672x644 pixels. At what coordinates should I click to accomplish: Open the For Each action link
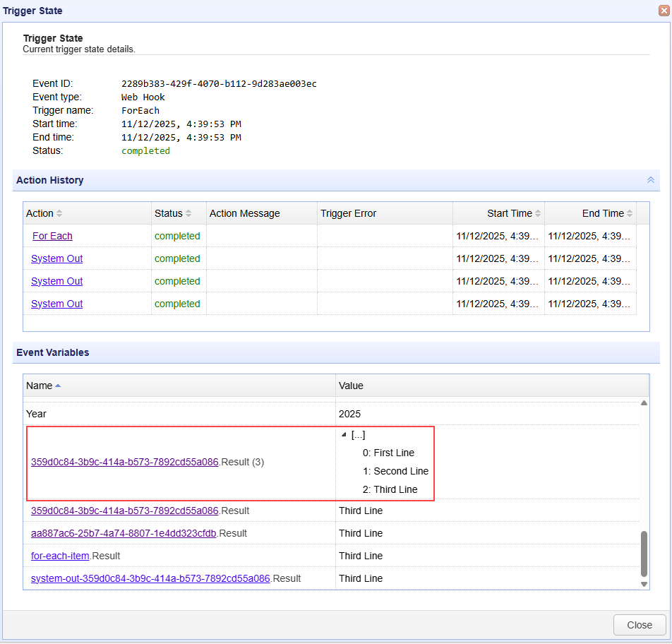click(52, 236)
